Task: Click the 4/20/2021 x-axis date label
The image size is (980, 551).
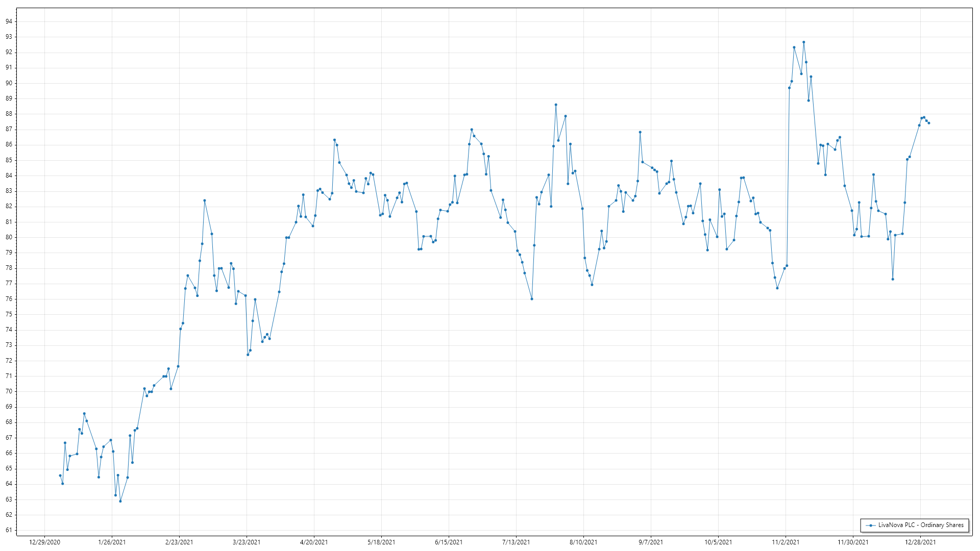Action: click(x=314, y=542)
